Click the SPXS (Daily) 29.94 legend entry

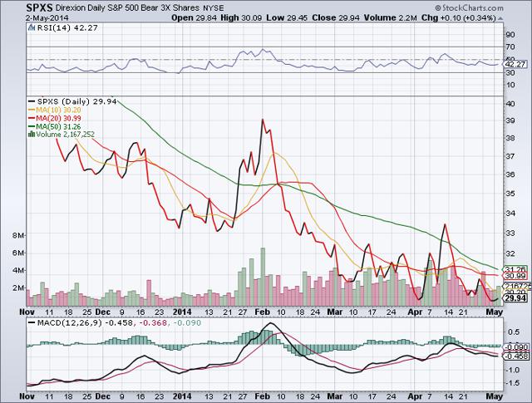[x=77, y=101]
